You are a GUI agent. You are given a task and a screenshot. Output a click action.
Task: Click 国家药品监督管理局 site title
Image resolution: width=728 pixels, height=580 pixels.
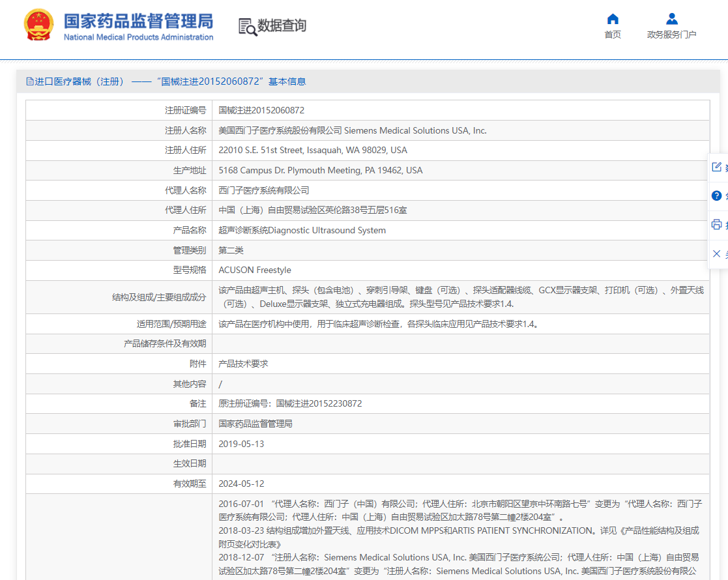pos(138,22)
